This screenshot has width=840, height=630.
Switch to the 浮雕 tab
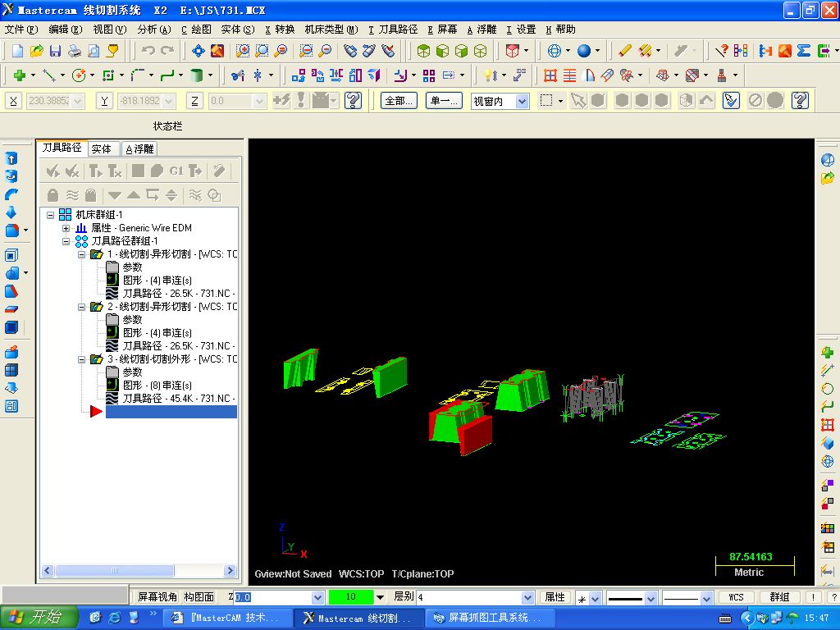(x=139, y=149)
